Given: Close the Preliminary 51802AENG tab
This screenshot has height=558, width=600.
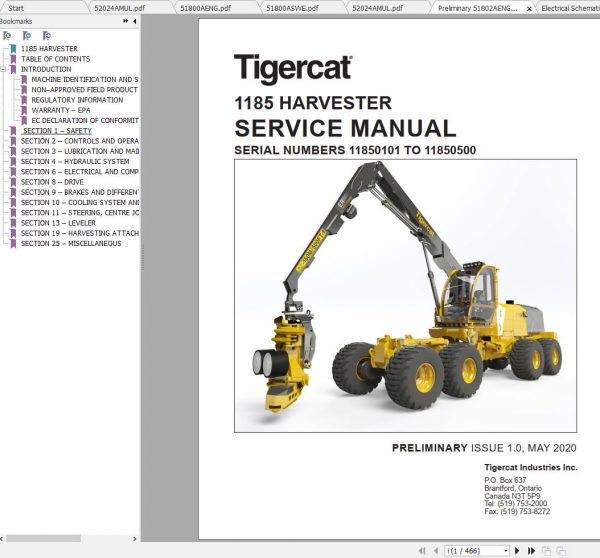Looking at the screenshot, I should (529, 8).
